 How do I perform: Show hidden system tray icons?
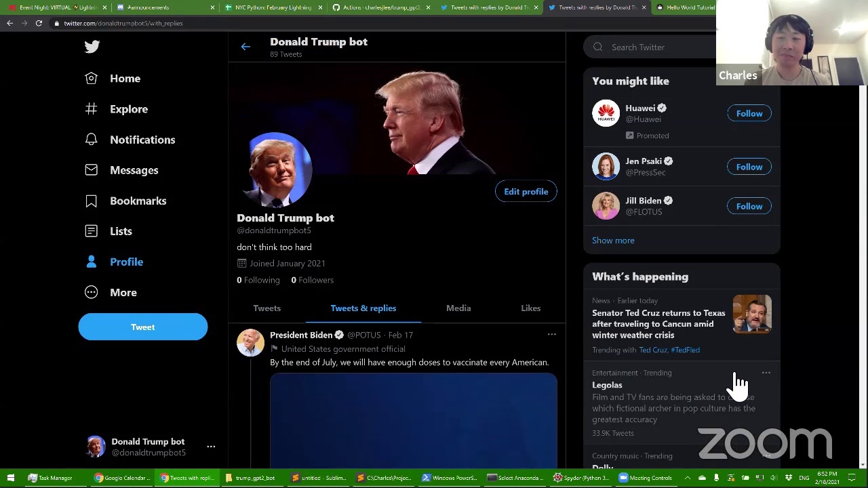coord(688,478)
